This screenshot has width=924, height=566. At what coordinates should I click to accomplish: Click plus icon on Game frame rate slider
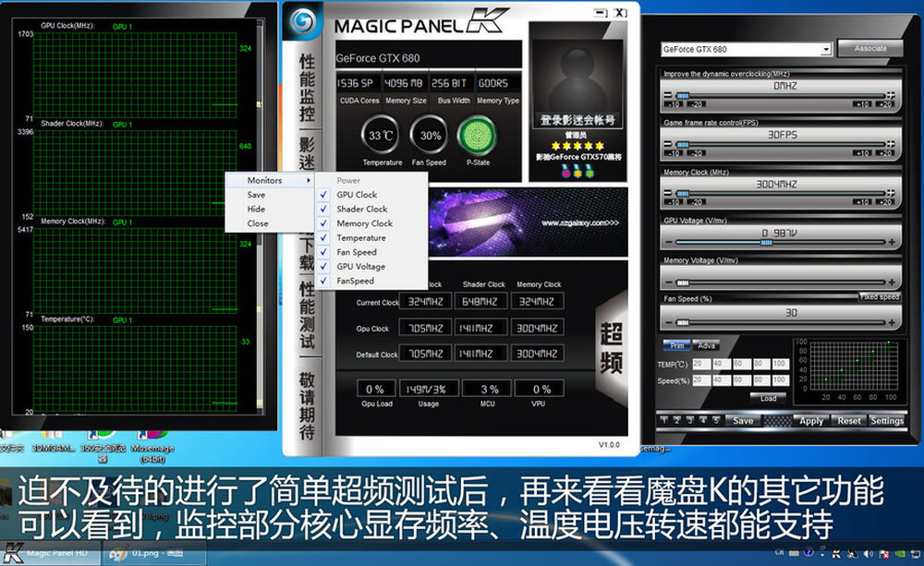891,144
